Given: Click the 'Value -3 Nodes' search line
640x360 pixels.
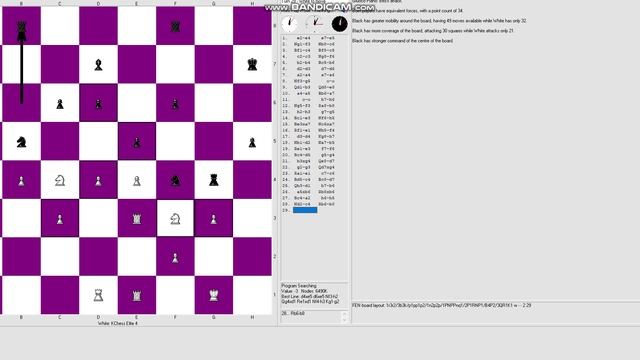Looking at the screenshot, I should (304, 291).
